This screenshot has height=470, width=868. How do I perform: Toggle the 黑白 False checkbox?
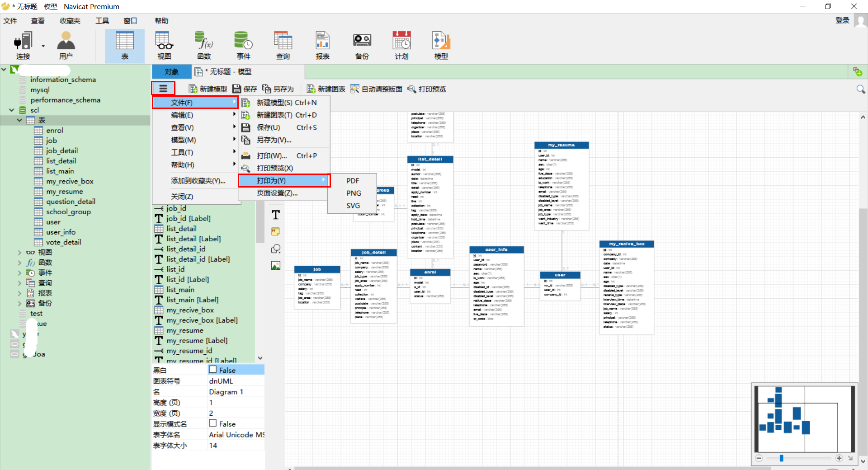(x=213, y=370)
